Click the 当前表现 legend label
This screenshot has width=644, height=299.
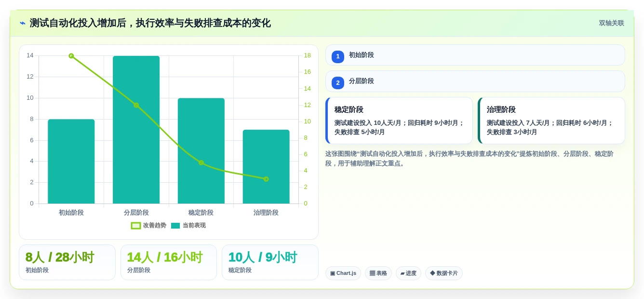pos(194,225)
